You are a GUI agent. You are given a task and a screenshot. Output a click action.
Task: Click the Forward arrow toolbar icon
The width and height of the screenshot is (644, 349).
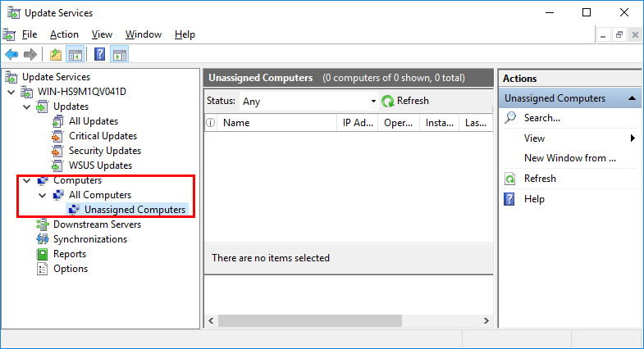point(30,55)
